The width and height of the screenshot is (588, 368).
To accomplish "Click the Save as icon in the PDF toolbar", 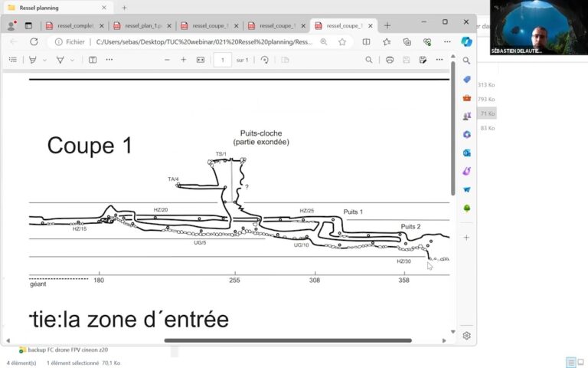I will click(423, 60).
